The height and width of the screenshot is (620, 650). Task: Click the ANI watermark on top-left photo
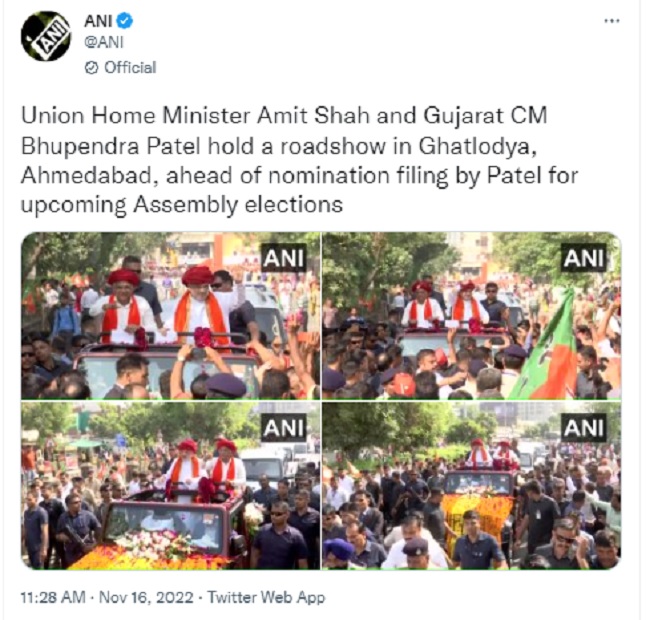[x=284, y=258]
